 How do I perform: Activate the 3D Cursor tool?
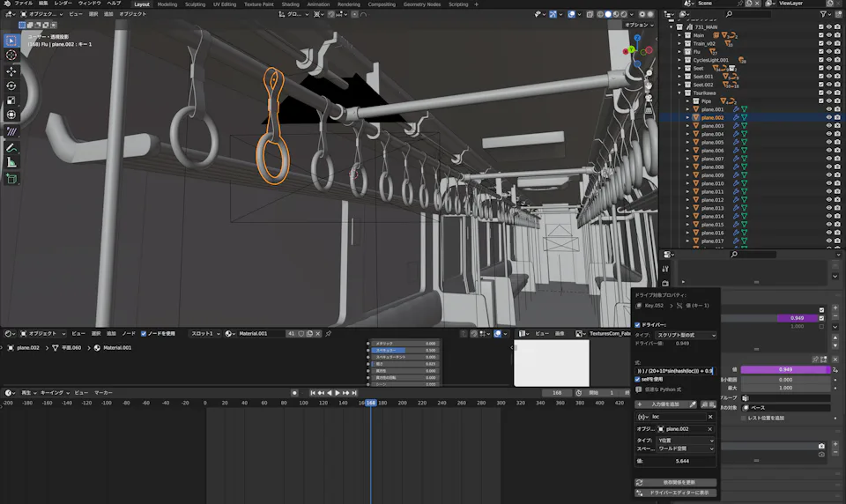[x=11, y=56]
